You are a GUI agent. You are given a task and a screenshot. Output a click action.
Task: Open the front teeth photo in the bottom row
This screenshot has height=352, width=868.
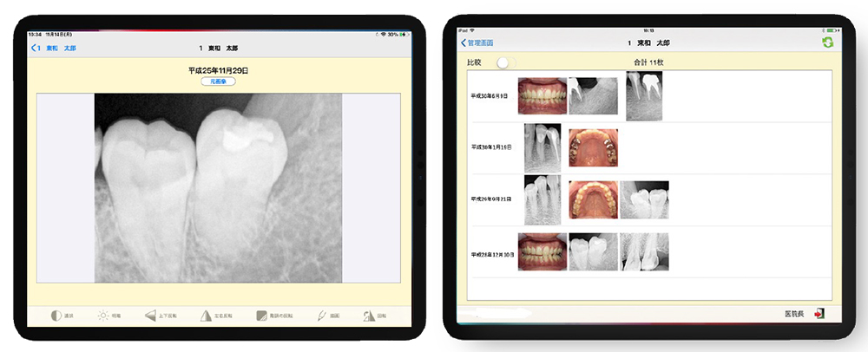[541, 252]
